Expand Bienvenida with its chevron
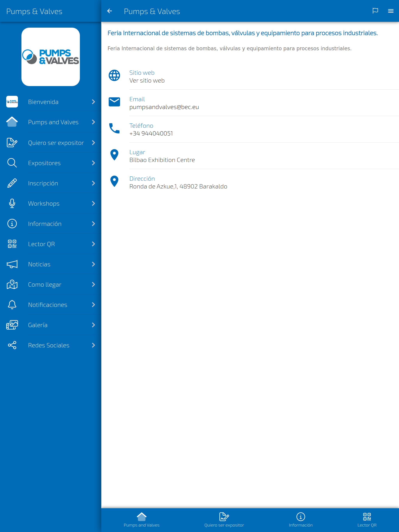 (93, 102)
